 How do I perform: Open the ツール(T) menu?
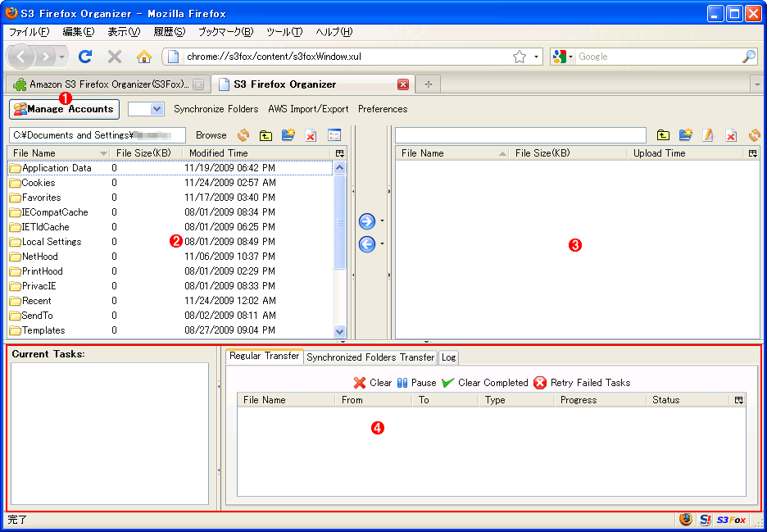[x=284, y=32]
